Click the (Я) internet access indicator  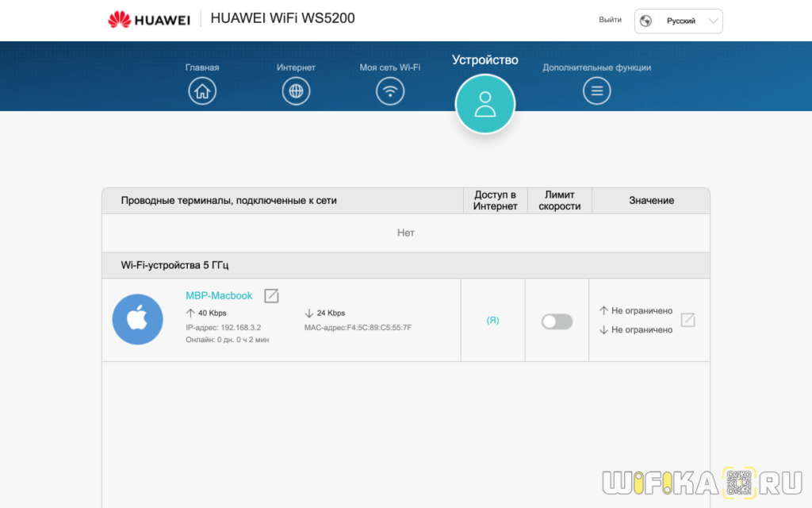[x=492, y=321]
